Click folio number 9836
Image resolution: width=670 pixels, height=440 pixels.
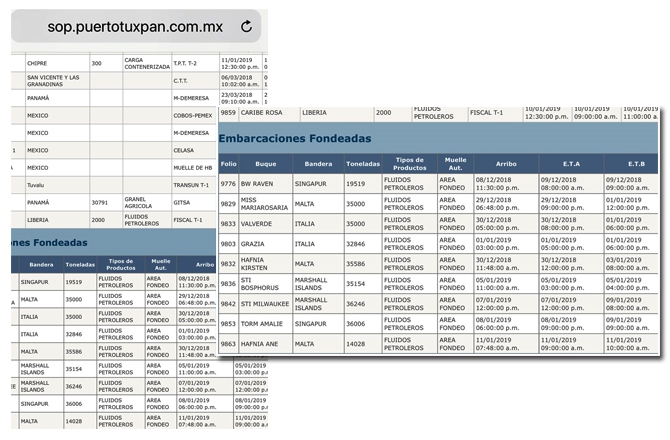tap(228, 284)
